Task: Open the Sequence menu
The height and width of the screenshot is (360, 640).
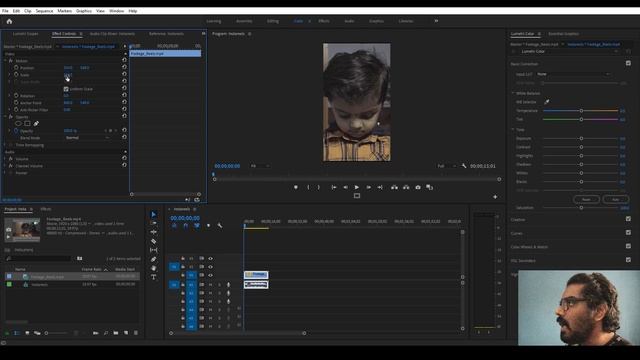Action: (x=44, y=11)
